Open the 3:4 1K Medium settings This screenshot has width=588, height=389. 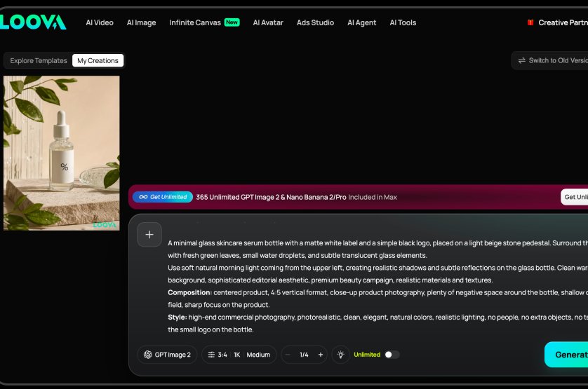[239, 355]
